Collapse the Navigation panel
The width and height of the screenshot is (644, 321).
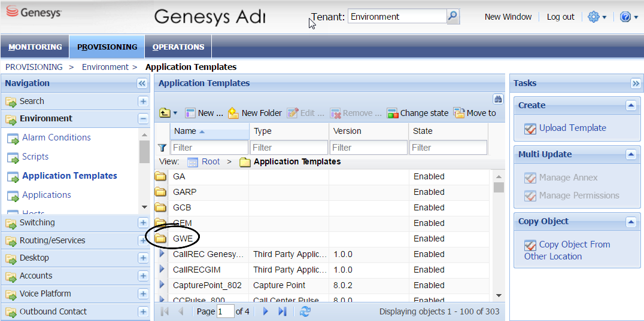[142, 84]
